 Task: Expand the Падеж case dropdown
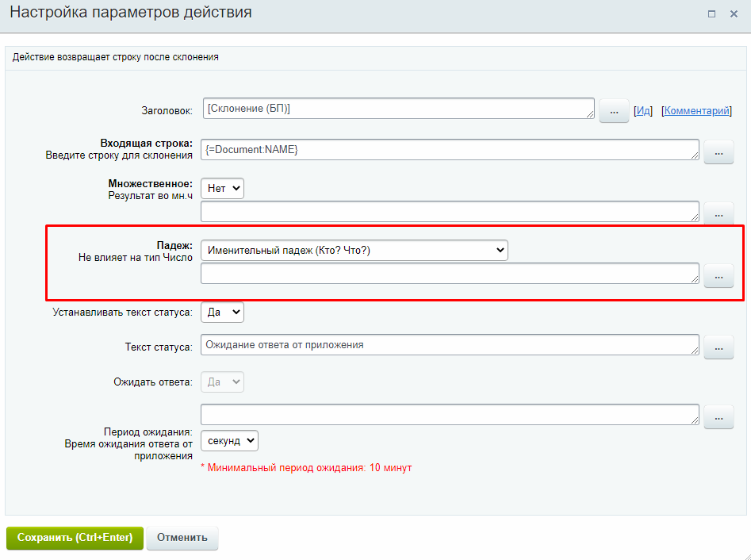[354, 250]
